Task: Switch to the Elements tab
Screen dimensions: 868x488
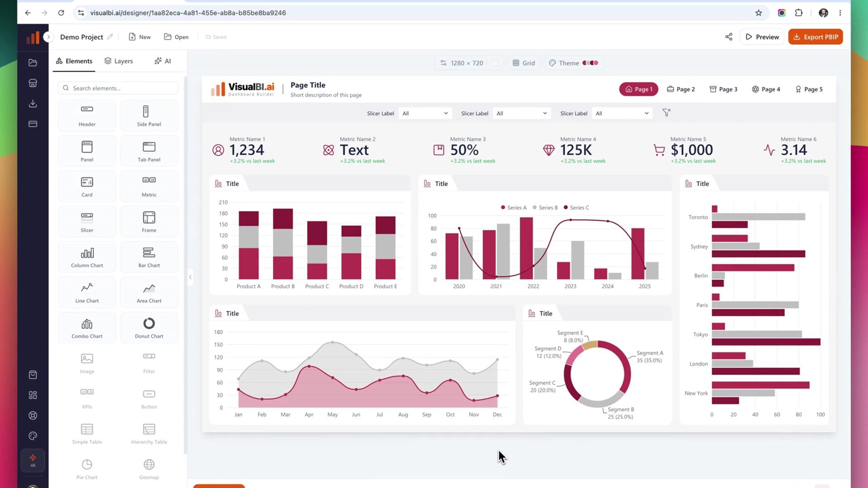Action: coord(74,61)
